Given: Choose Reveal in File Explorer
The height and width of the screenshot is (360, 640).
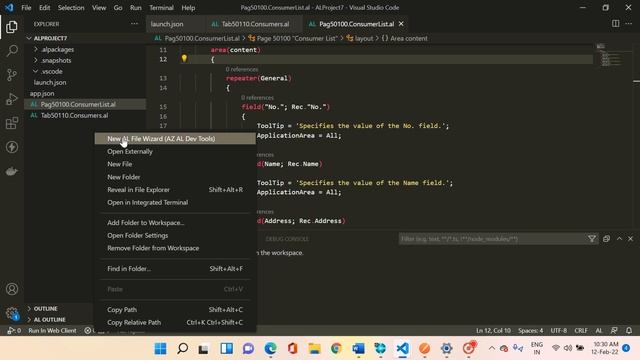Looking at the screenshot, I should 175,189.
